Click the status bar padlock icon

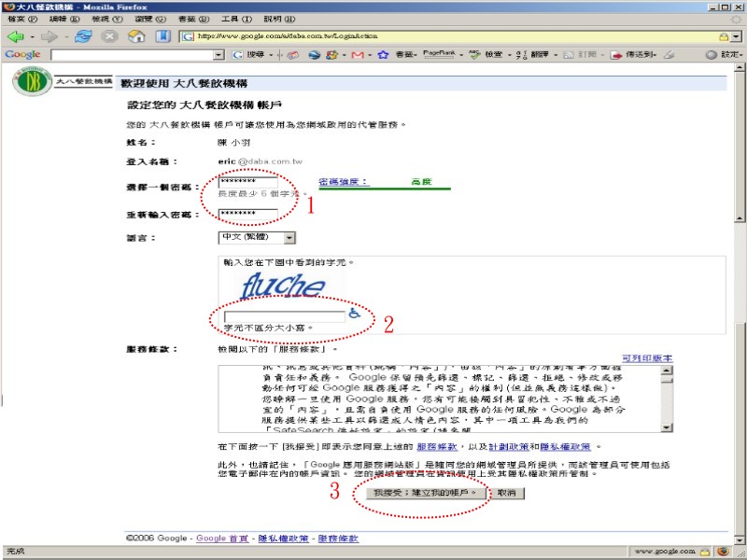click(x=705, y=552)
